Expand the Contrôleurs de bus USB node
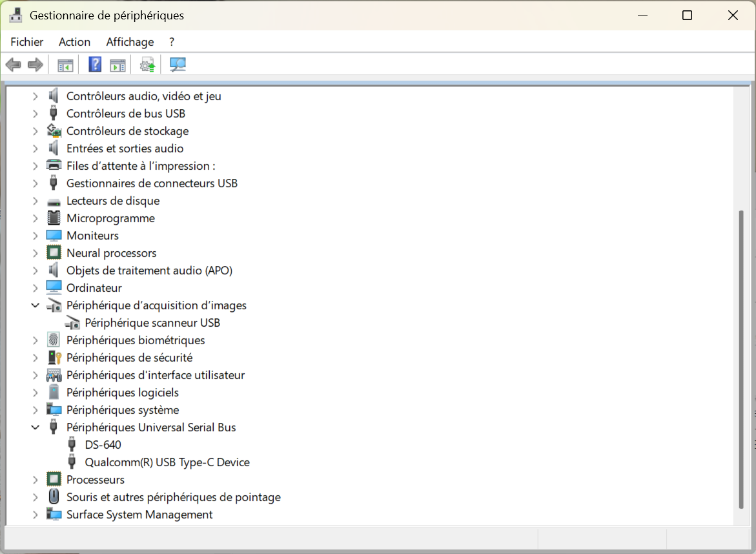 coord(36,114)
